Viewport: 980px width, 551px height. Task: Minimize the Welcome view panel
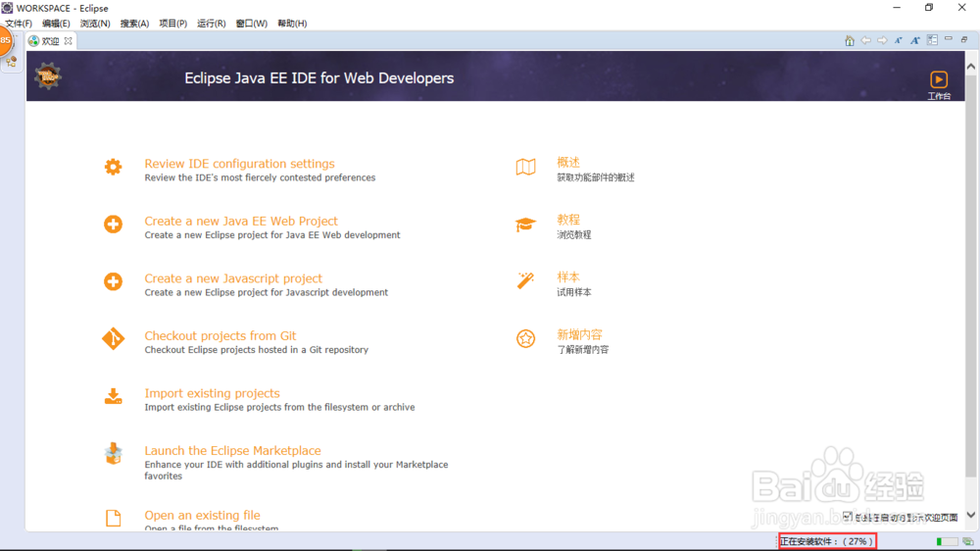tap(948, 39)
